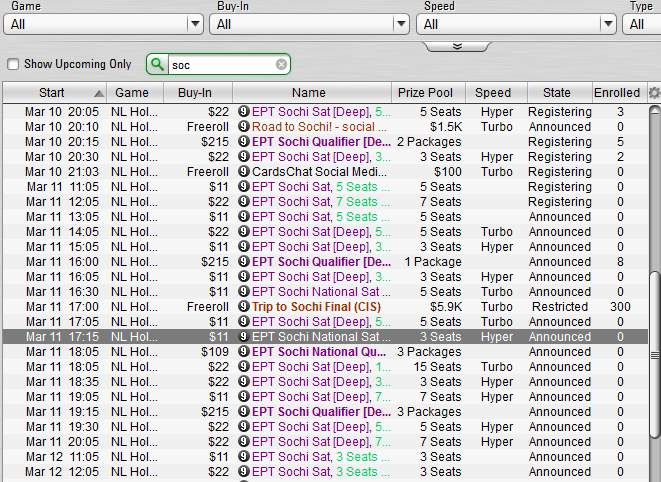Click the icon on the Mar 12 12:05 row

point(244,471)
